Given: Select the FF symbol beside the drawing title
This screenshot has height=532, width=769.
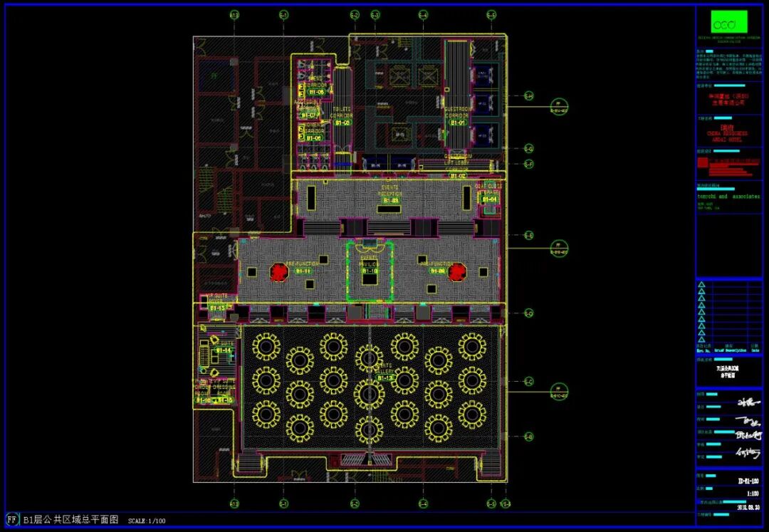Looking at the screenshot, I should [x=12, y=520].
